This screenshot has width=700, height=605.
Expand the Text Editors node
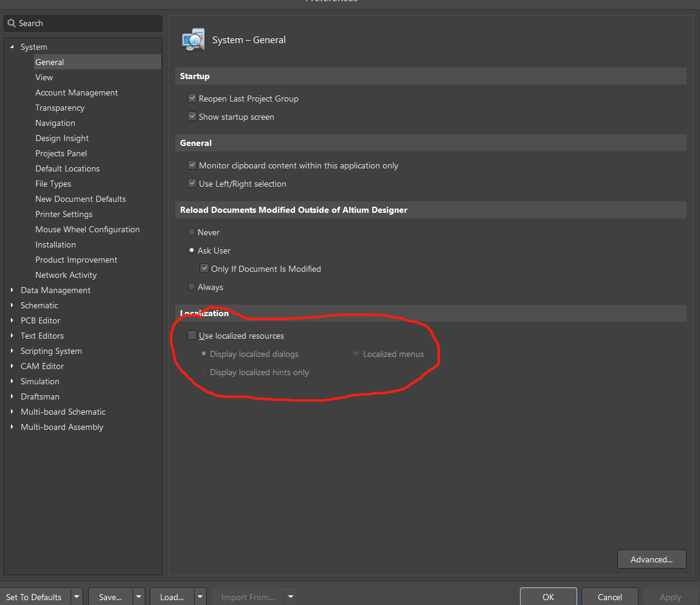coord(12,336)
